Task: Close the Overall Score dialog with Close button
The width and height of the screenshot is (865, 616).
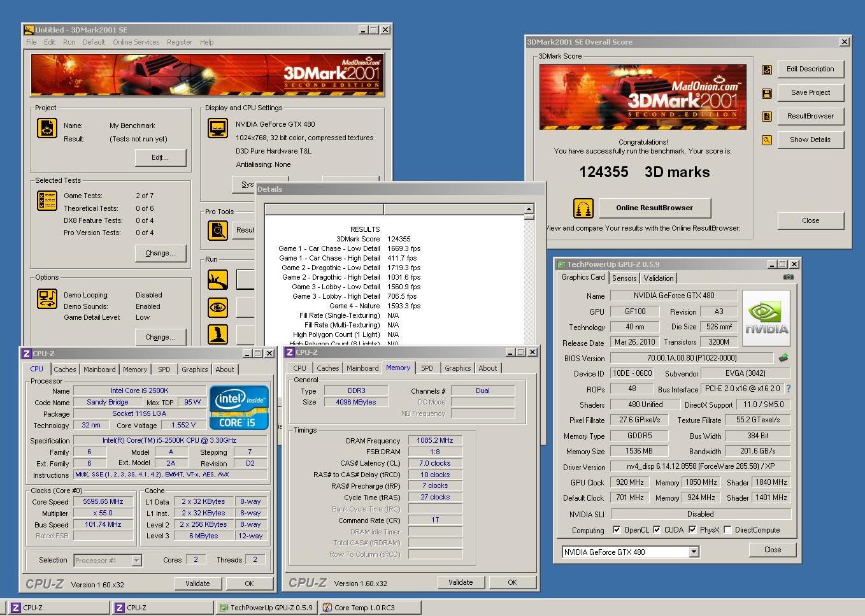Action: click(x=810, y=220)
